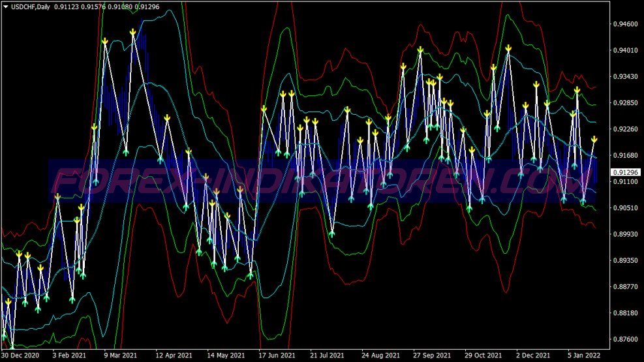
Task: Select the yellow arrow at the November 2021 peak
Action: pos(508,48)
